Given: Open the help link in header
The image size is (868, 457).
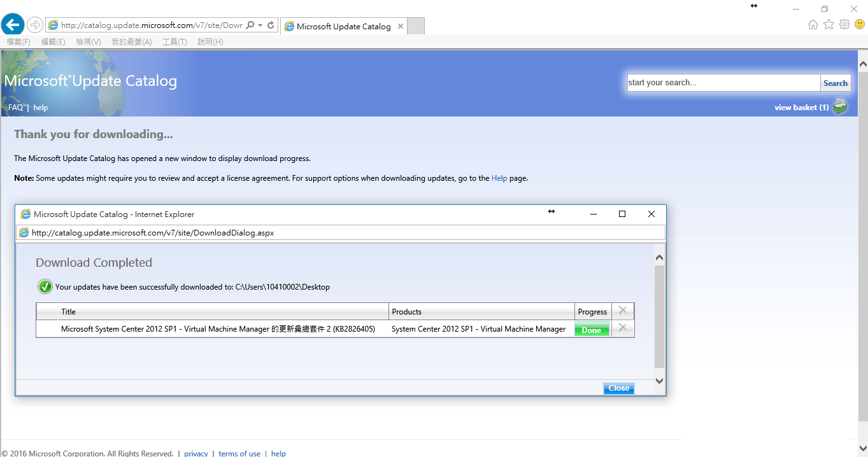Looking at the screenshot, I should [41, 108].
